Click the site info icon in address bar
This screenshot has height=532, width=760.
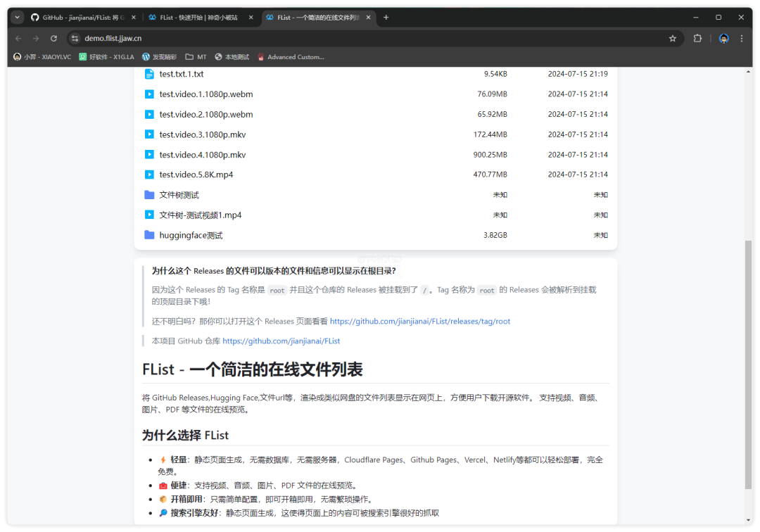75,38
